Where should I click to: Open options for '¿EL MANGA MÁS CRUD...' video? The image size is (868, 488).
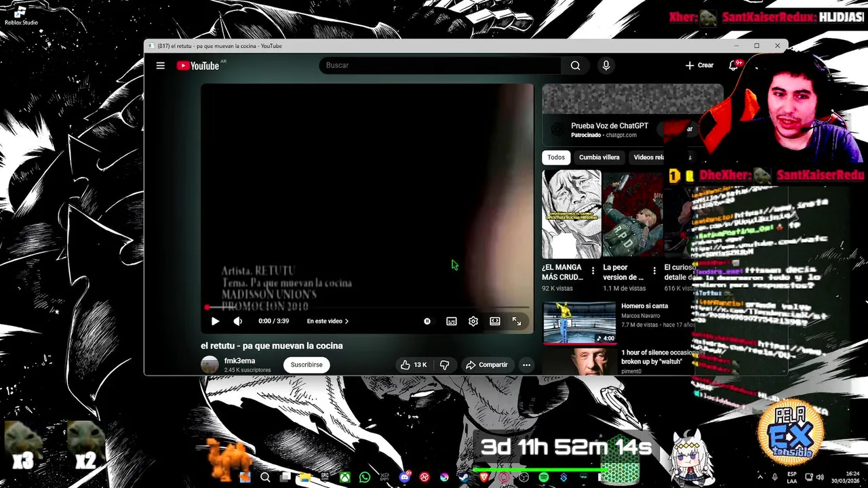tap(593, 270)
